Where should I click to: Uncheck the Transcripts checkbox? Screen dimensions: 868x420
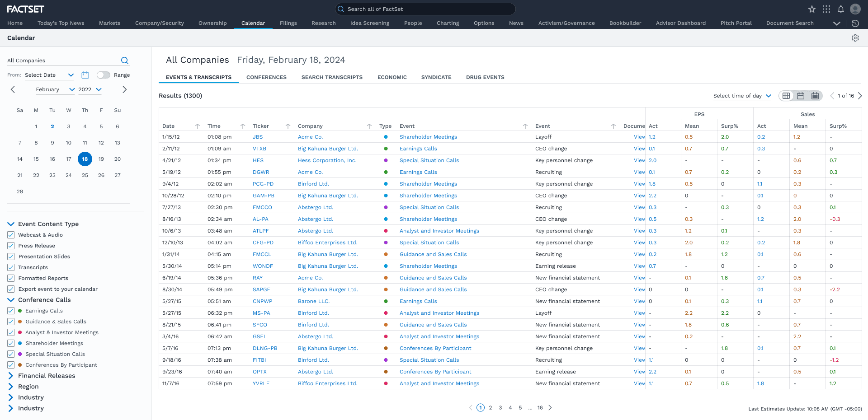click(11, 267)
